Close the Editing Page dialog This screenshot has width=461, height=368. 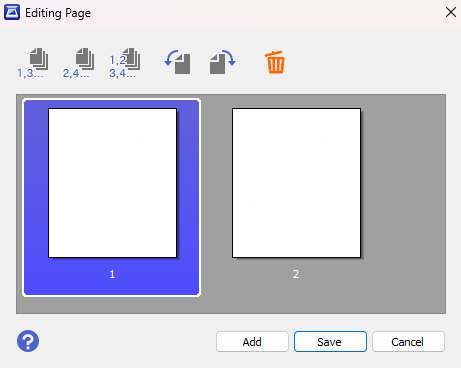(x=451, y=13)
